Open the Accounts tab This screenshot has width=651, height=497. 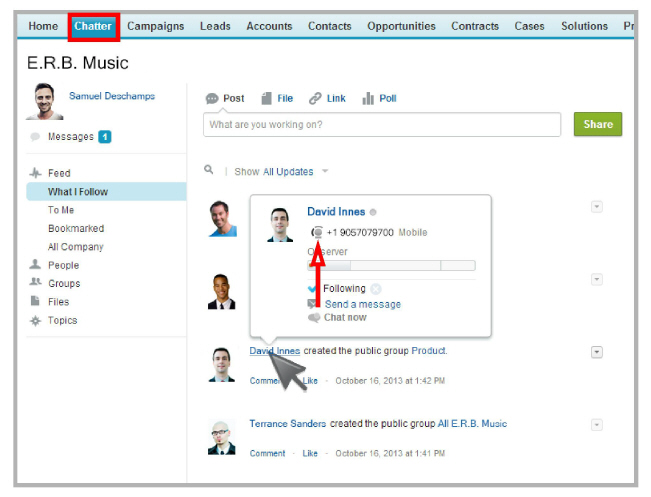point(269,26)
